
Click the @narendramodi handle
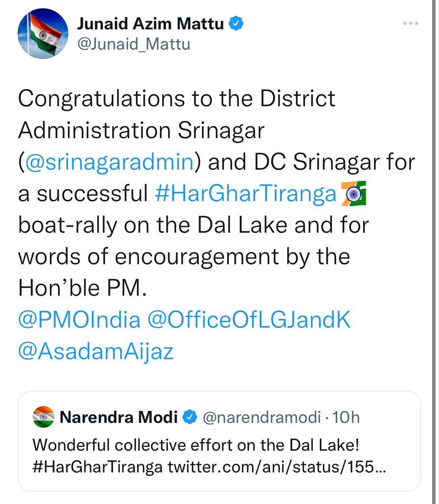(262, 417)
